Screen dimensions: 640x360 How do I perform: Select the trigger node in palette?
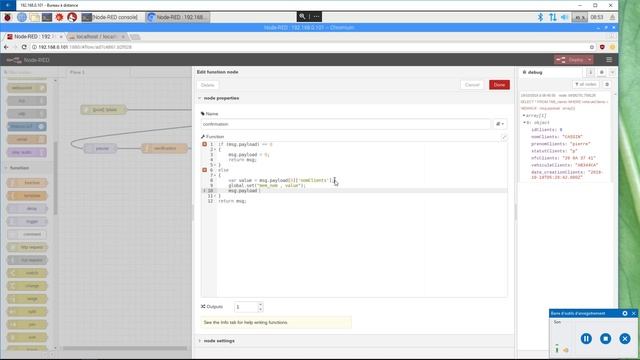click(27, 222)
